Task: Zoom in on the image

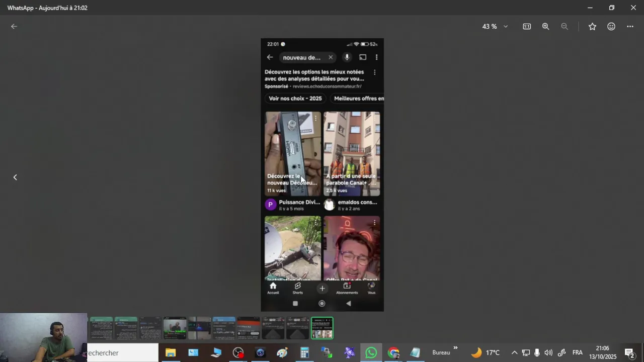Action: point(545,26)
